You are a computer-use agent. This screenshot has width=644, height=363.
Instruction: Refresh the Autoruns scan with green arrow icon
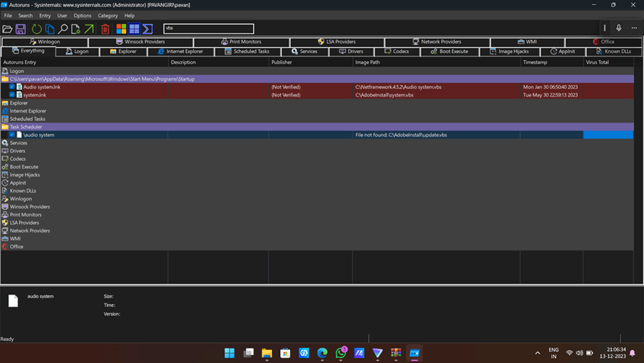[x=36, y=29]
